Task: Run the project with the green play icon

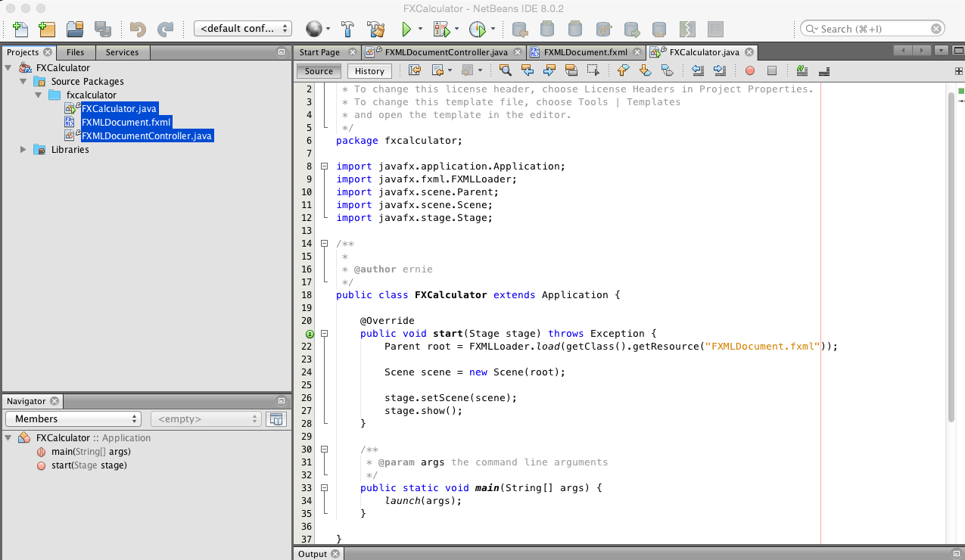Action: [406, 29]
